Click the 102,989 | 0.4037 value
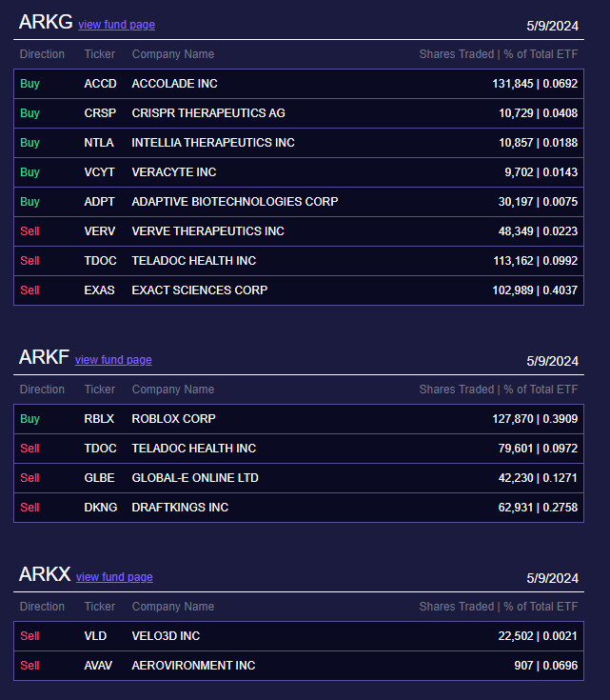The image size is (610, 700). click(535, 290)
